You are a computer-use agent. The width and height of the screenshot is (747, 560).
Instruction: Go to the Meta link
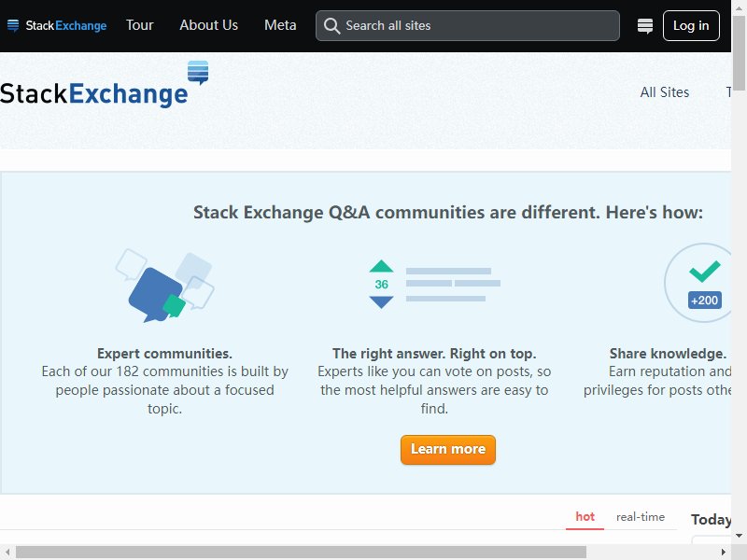tap(280, 25)
